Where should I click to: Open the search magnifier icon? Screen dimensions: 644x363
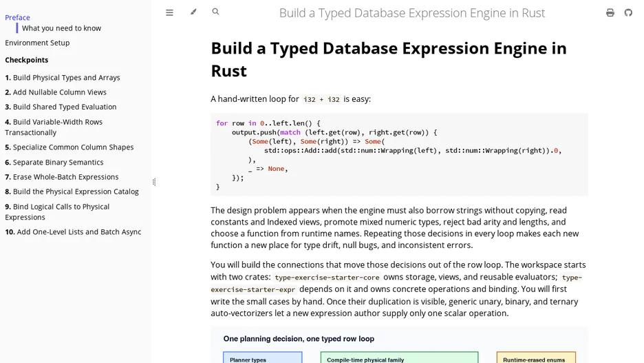(x=215, y=12)
